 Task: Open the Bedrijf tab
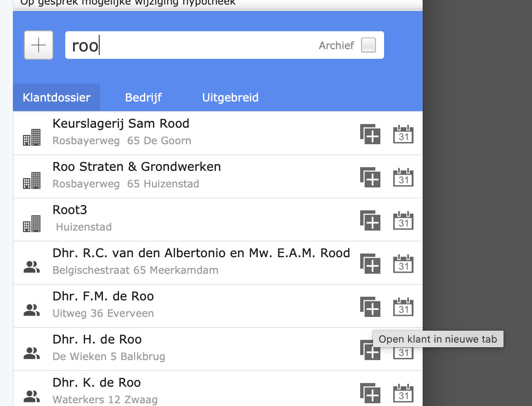click(143, 97)
